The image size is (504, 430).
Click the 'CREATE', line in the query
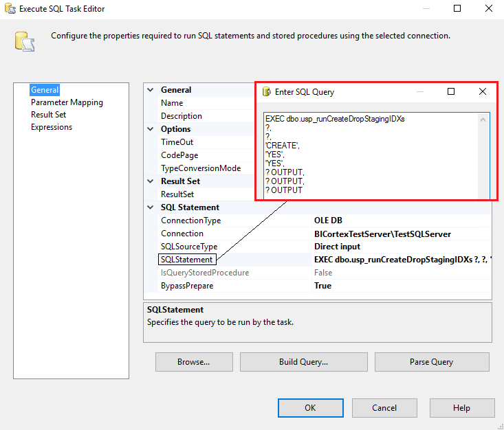(x=282, y=146)
